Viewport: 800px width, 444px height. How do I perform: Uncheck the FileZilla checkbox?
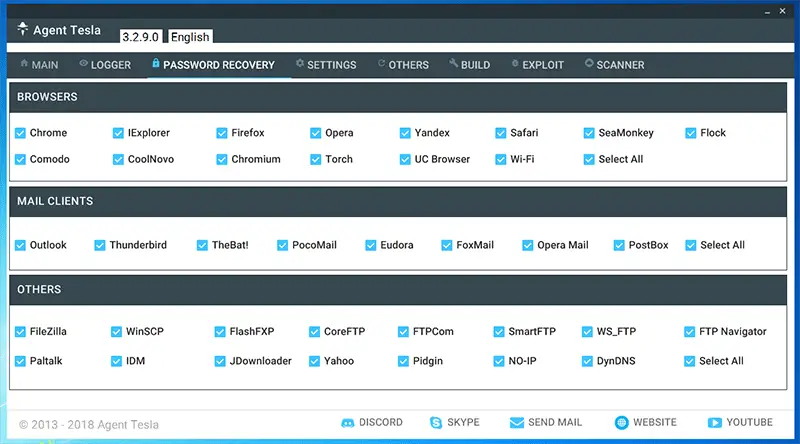20,332
